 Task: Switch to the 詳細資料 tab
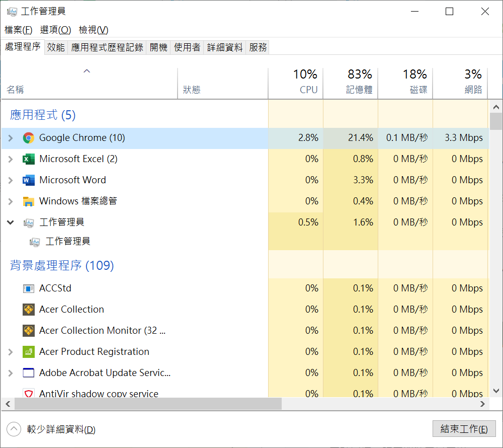coord(224,47)
